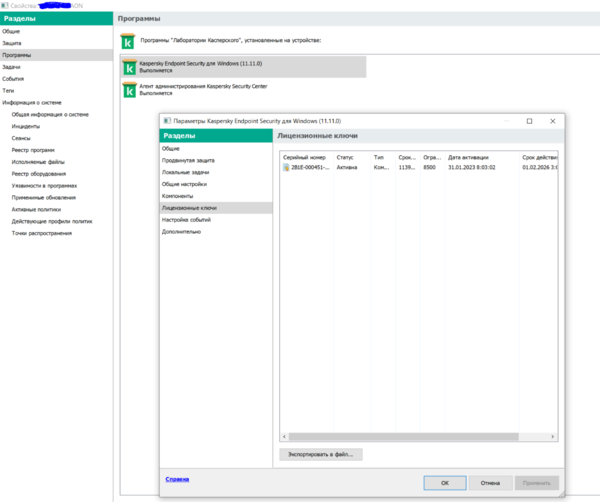Click activation date 31.01.2023 8:03:02
Screen dimensions: 600x502
pos(472,167)
